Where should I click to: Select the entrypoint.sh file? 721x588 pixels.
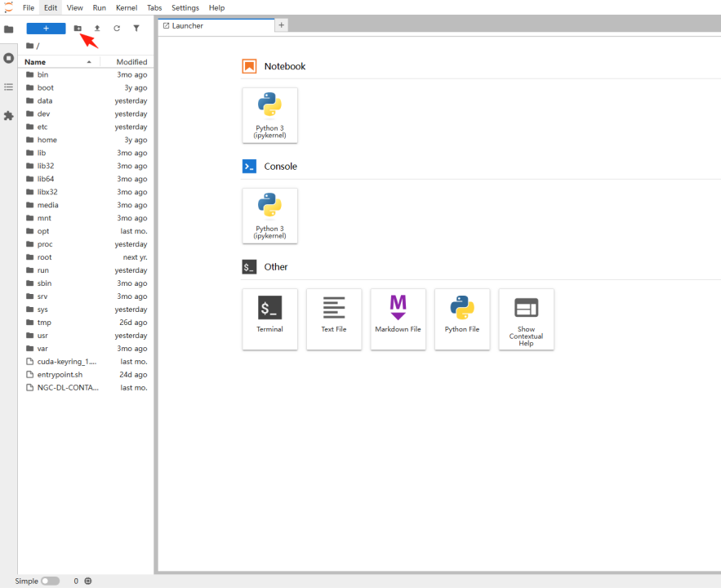[86, 375]
